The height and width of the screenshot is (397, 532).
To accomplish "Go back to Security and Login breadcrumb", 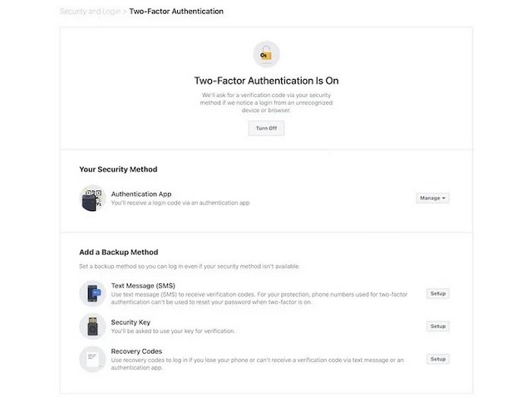I will click(91, 12).
